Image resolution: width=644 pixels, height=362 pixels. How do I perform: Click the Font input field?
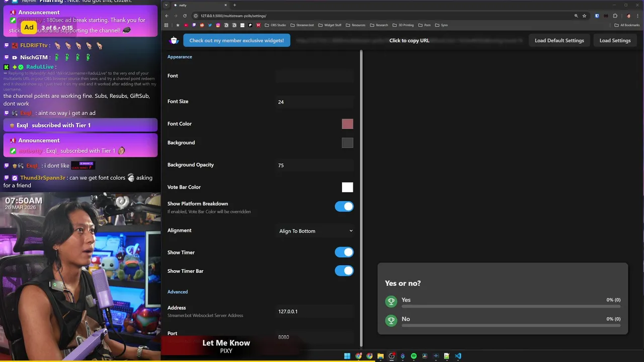314,76
